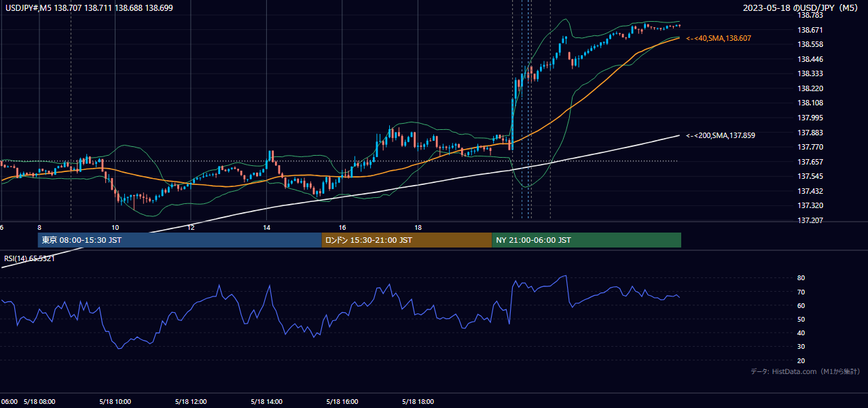Click the NY 21:00-06:00 JST session bar
Screen dimensions: 868x408
[x=586, y=240]
